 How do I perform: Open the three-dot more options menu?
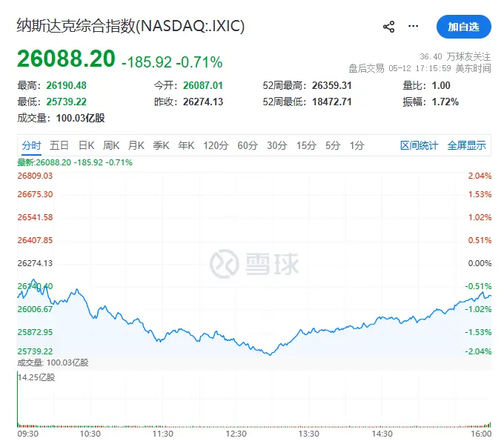click(x=413, y=26)
